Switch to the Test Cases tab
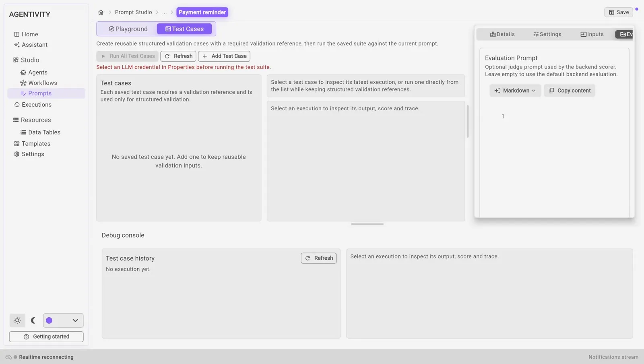The image size is (644, 364). pos(184,29)
